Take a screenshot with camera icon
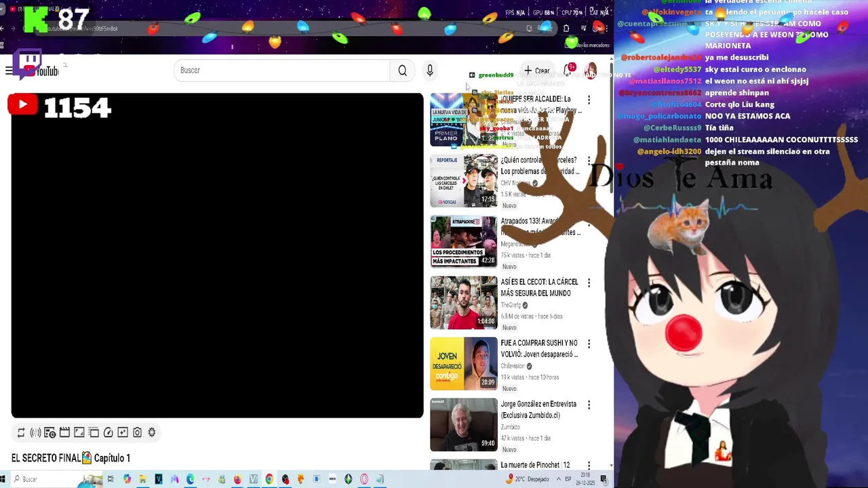 (137, 432)
